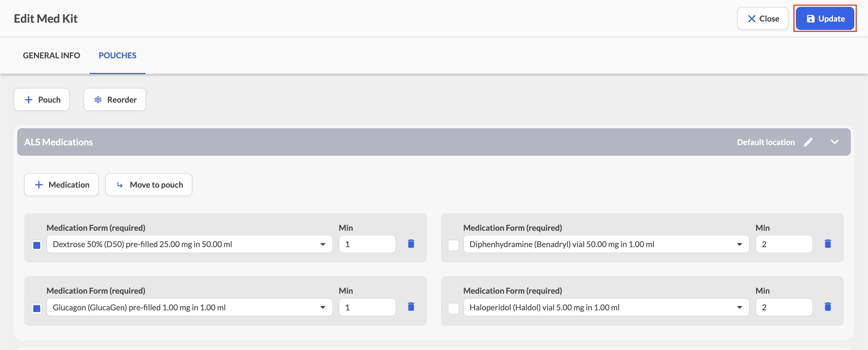The image size is (868, 350).
Task: Delete the Dextrose 50% medication row
Action: tap(411, 244)
